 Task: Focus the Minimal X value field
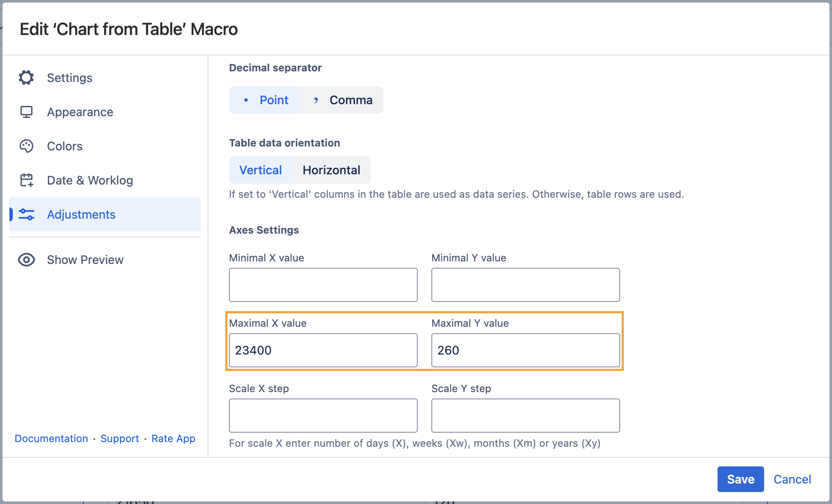(323, 285)
